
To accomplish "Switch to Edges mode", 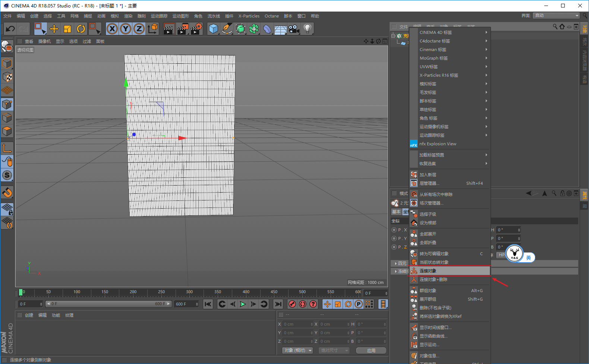I will pos(7,118).
